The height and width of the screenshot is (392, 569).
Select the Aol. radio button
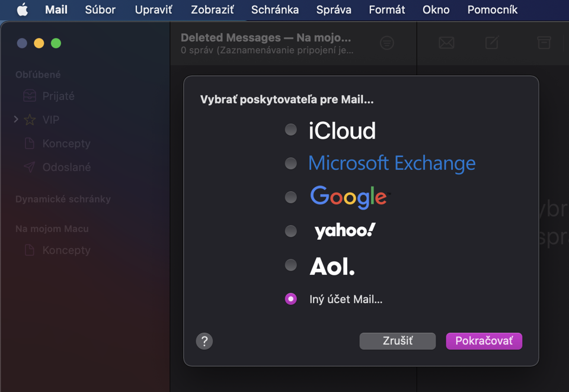coord(290,265)
